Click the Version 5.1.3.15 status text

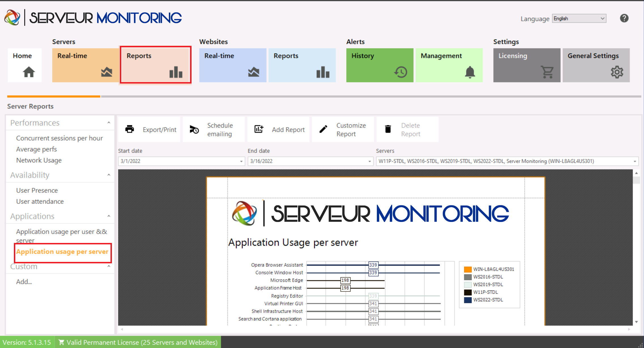(27, 342)
